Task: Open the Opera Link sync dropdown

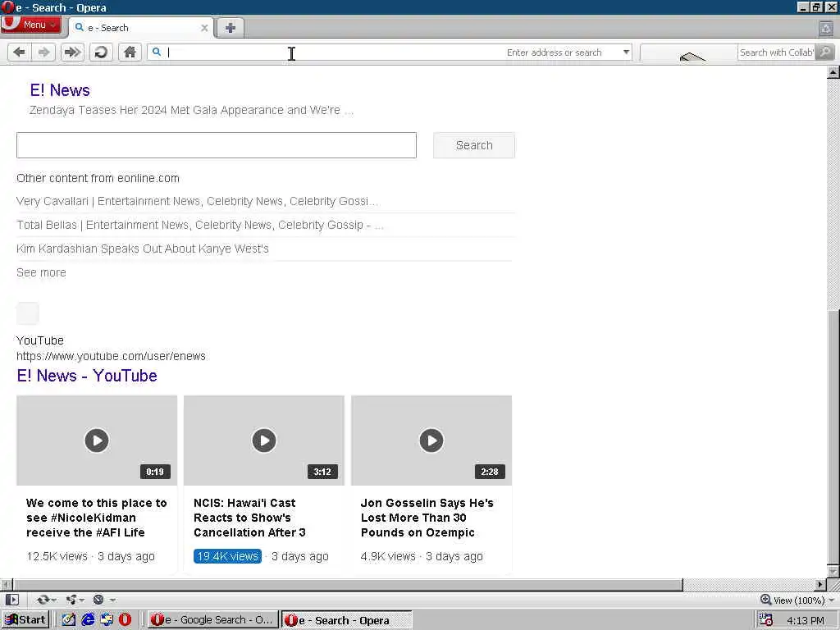Action: click(x=46, y=600)
